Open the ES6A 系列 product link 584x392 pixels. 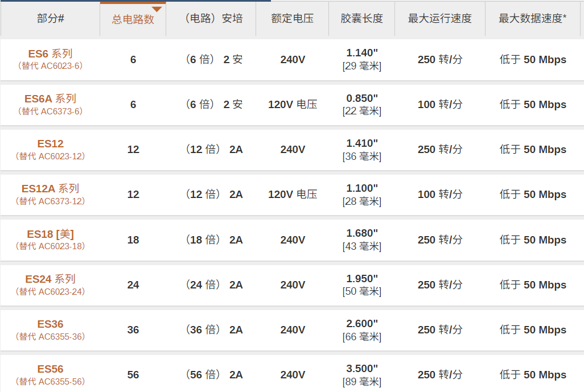click(x=50, y=98)
